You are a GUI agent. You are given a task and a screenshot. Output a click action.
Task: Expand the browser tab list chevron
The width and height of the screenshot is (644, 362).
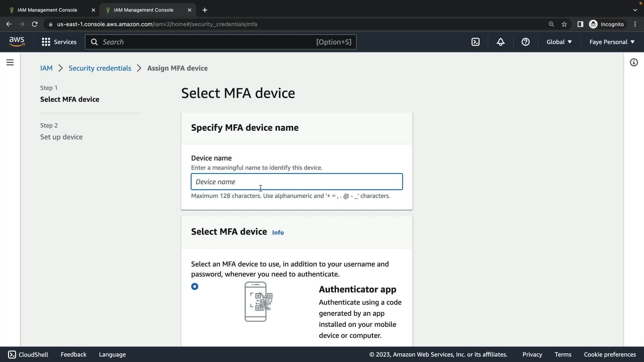(635, 10)
